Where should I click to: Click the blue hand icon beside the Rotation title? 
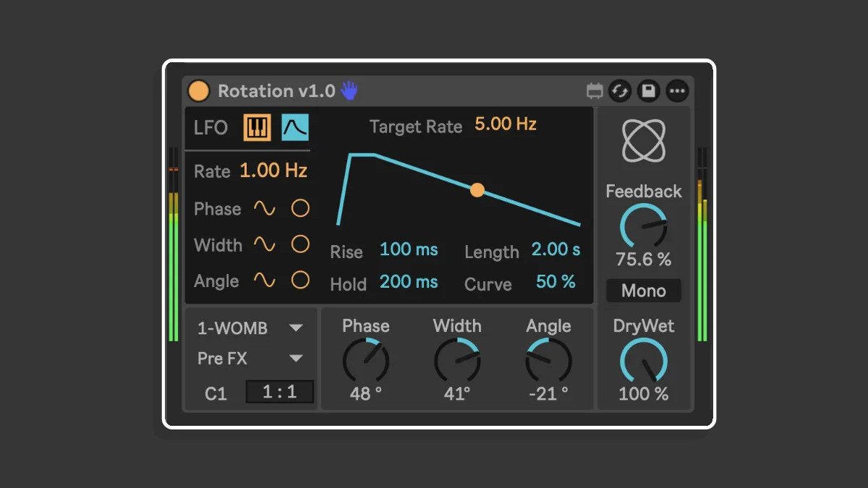pyautogui.click(x=350, y=90)
